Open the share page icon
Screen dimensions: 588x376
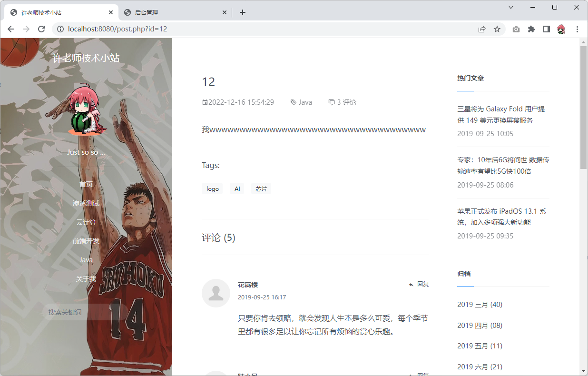click(x=482, y=29)
